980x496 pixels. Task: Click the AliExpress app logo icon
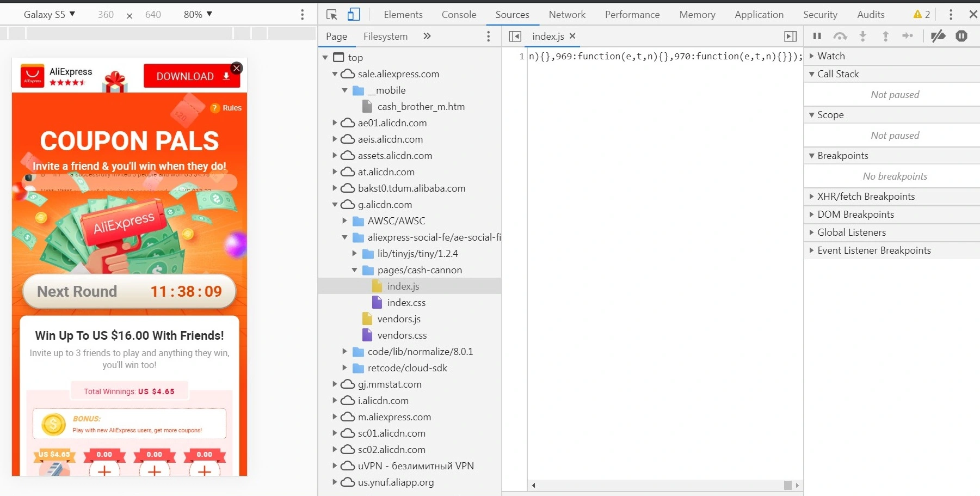pyautogui.click(x=33, y=76)
